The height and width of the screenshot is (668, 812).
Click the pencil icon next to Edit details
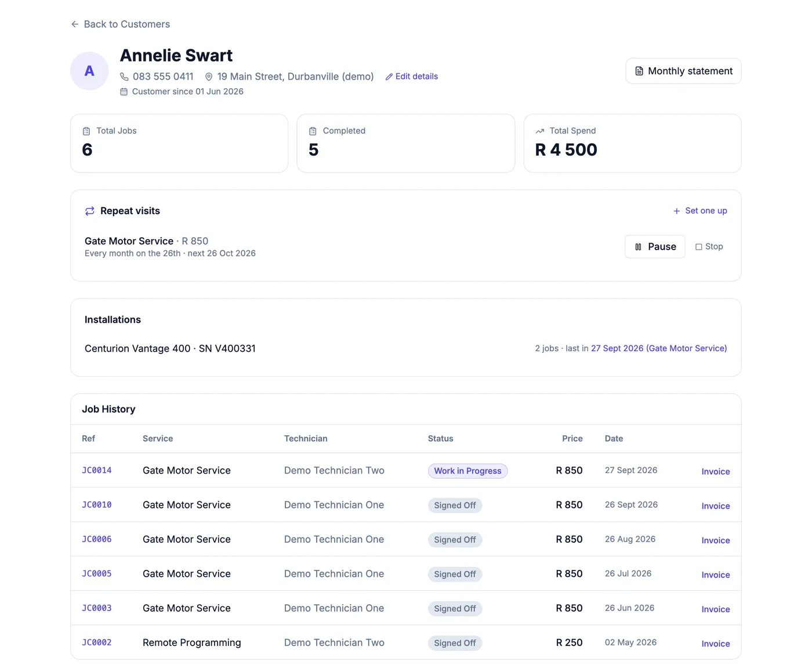pos(389,77)
